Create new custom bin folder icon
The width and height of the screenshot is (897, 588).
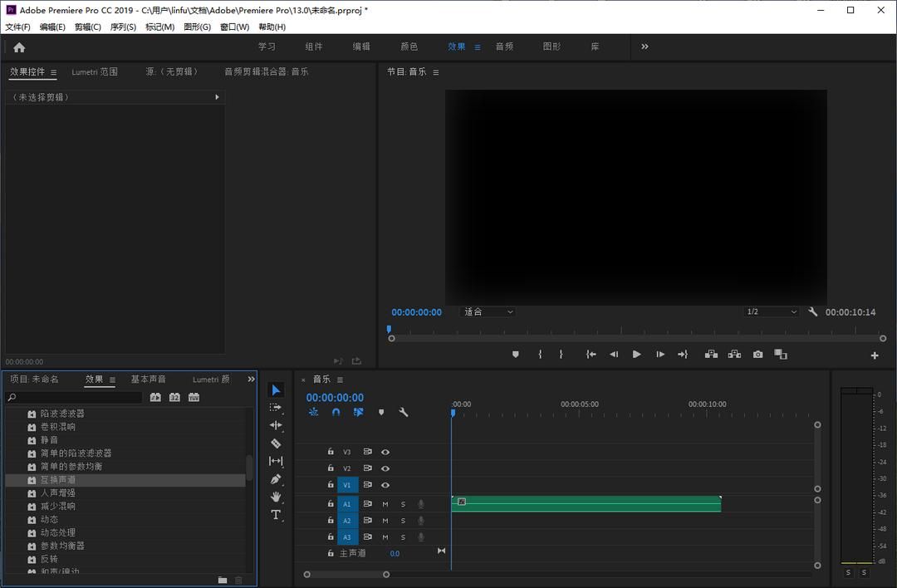[223, 580]
